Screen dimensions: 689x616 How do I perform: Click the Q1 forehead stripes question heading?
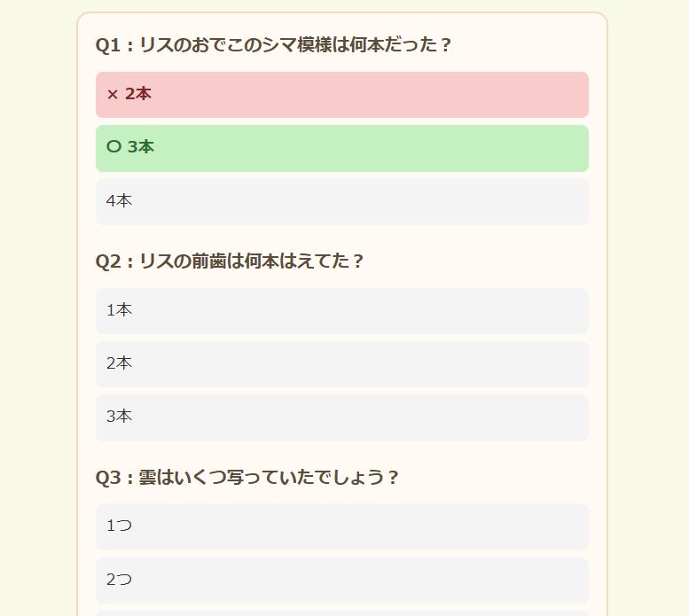(x=273, y=45)
